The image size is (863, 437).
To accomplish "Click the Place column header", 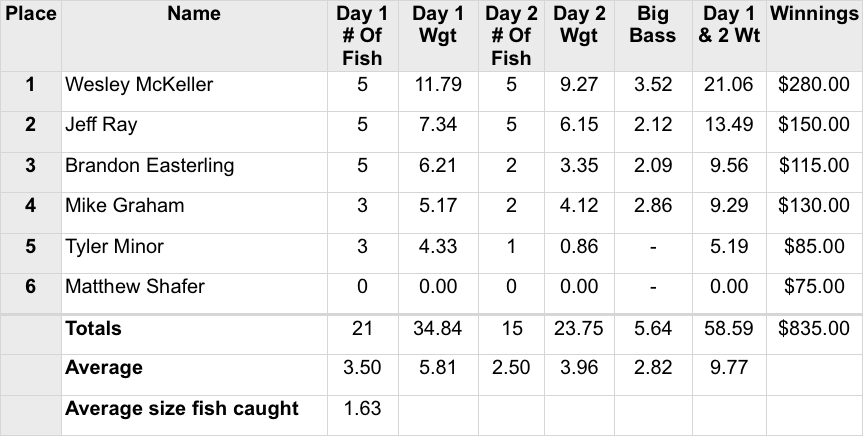I will point(30,15).
